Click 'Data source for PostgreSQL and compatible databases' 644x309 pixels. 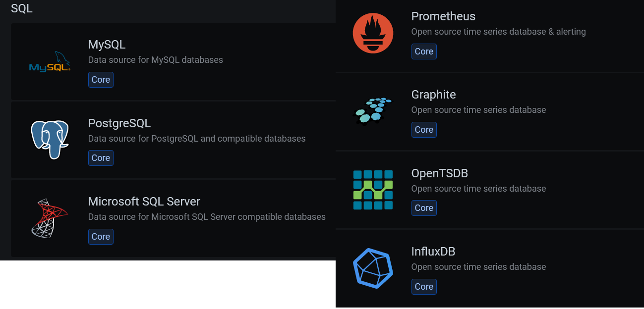[x=197, y=139]
